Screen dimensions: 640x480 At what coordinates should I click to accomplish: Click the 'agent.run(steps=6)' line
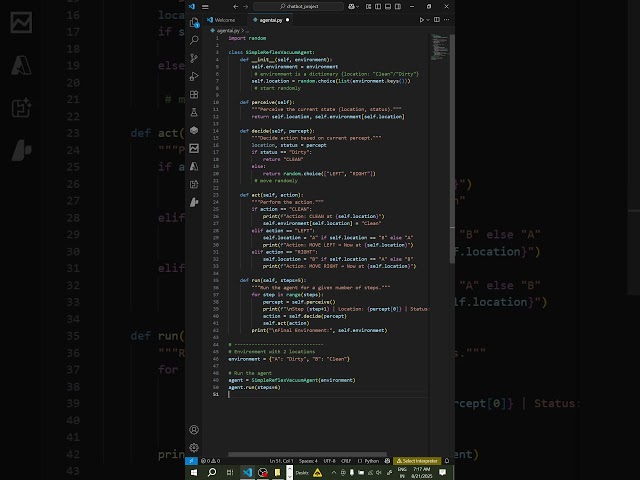pyautogui.click(x=254, y=387)
